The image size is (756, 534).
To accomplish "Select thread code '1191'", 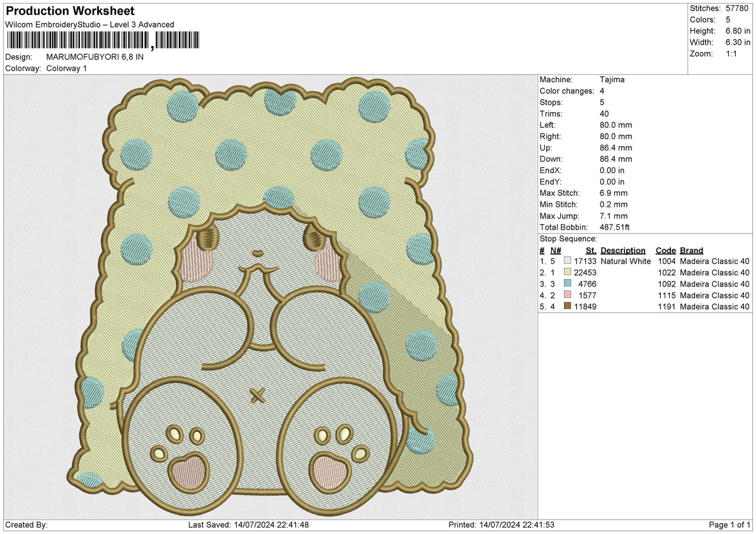I will click(667, 307).
